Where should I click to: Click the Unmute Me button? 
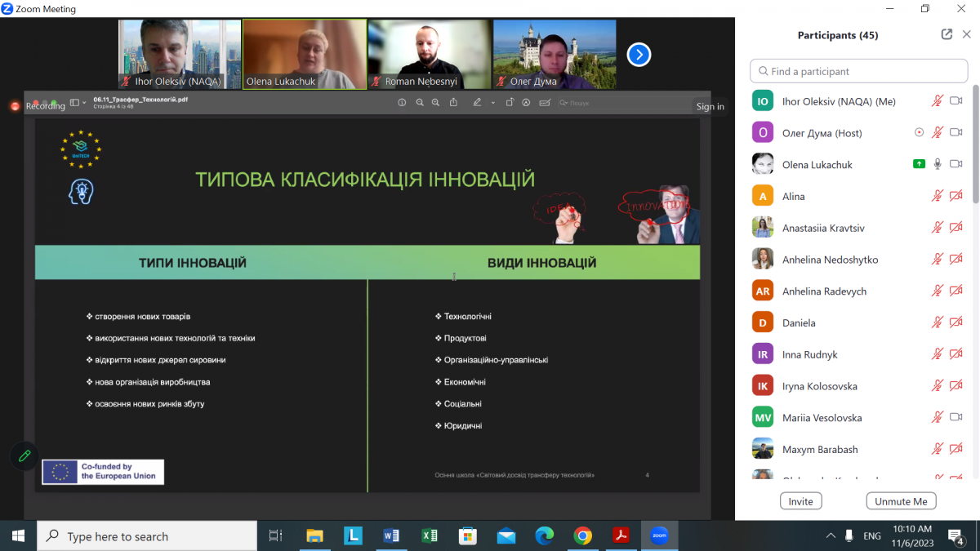(x=901, y=500)
